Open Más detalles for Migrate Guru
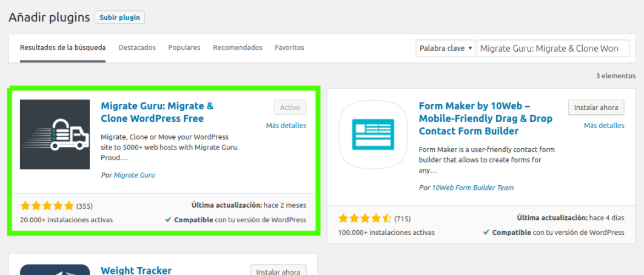 (286, 126)
